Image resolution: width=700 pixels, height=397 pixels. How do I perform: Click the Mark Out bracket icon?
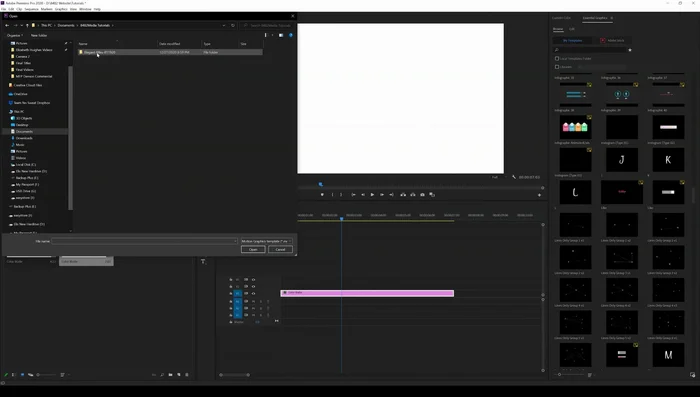341,195
